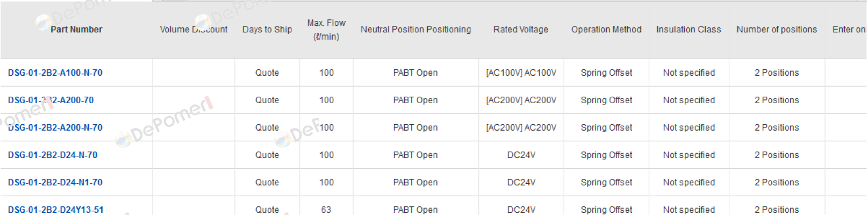The width and height of the screenshot is (868, 215).
Task: Click Quote in the DSG-01-2B2-A100-N-70 row
Action: (x=267, y=73)
